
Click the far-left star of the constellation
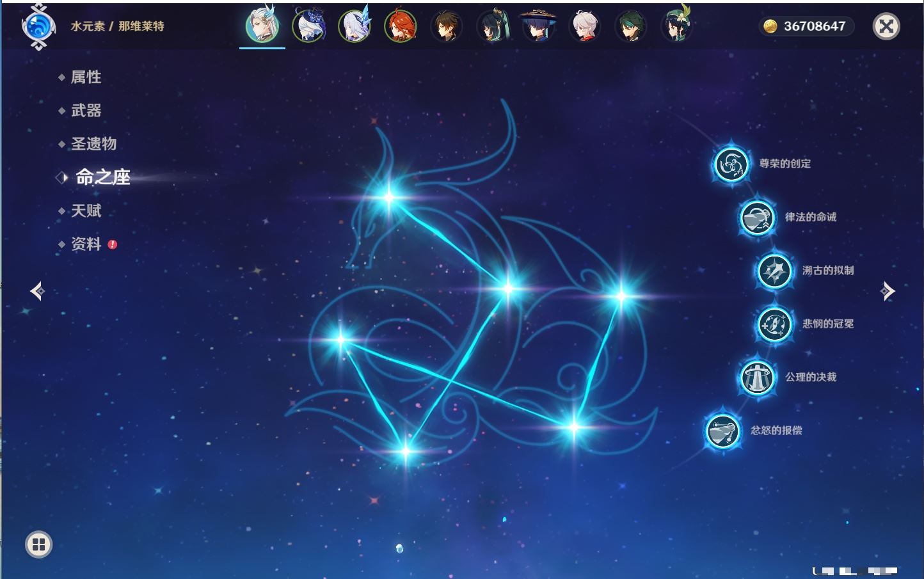340,340
